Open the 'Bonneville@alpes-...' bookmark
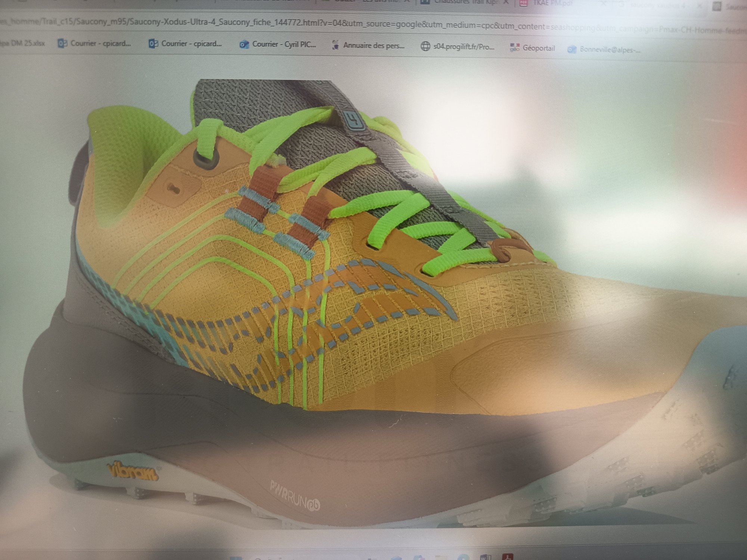The image size is (747, 560). coord(604,49)
